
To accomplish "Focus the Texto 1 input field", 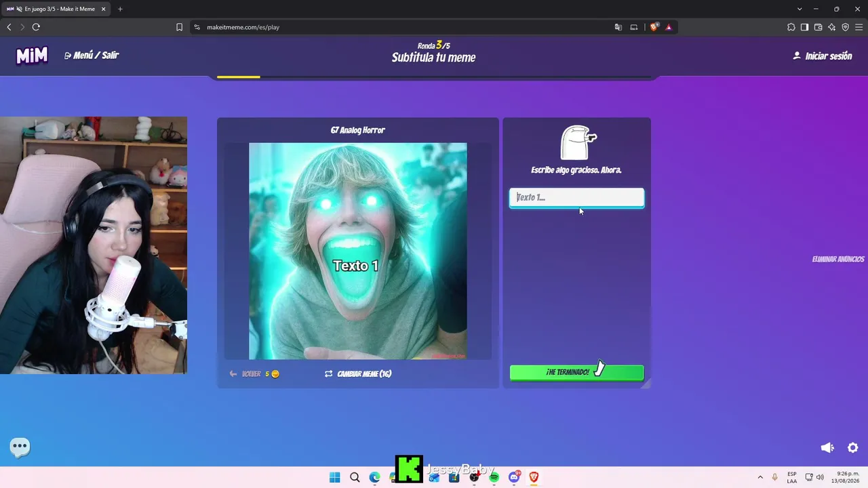I will (576, 197).
